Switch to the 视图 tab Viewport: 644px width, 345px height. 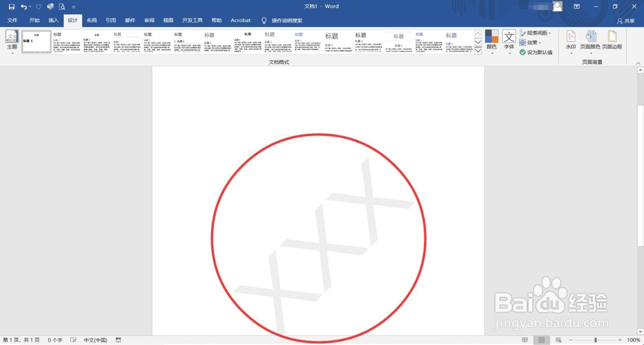[168, 20]
